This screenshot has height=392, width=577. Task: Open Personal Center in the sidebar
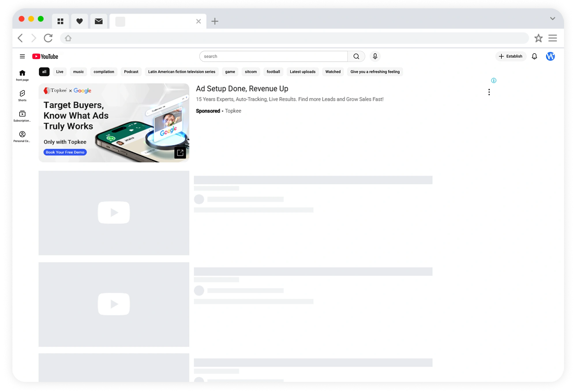tap(22, 136)
